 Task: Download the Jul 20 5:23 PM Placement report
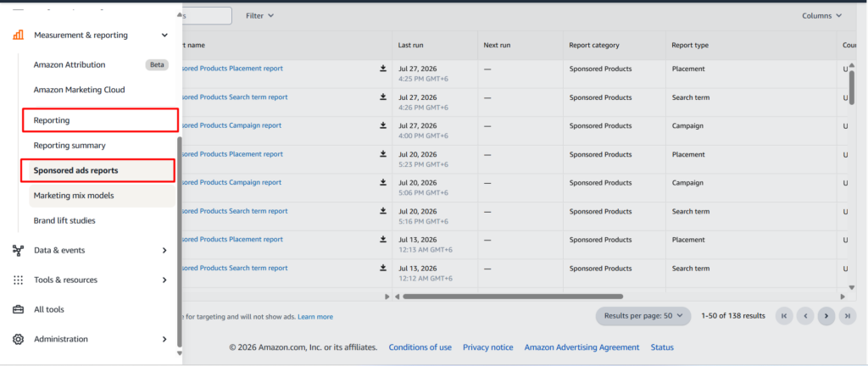382,154
